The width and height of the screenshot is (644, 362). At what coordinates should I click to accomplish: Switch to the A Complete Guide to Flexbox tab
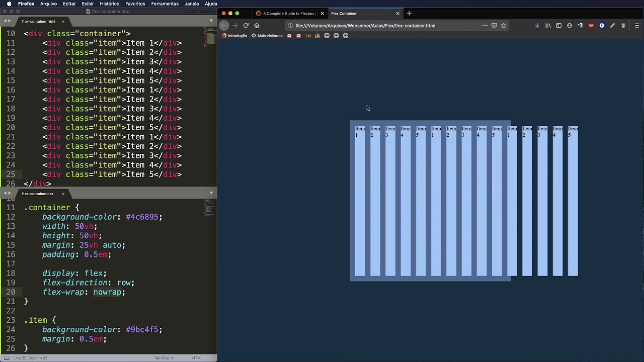(x=290, y=14)
